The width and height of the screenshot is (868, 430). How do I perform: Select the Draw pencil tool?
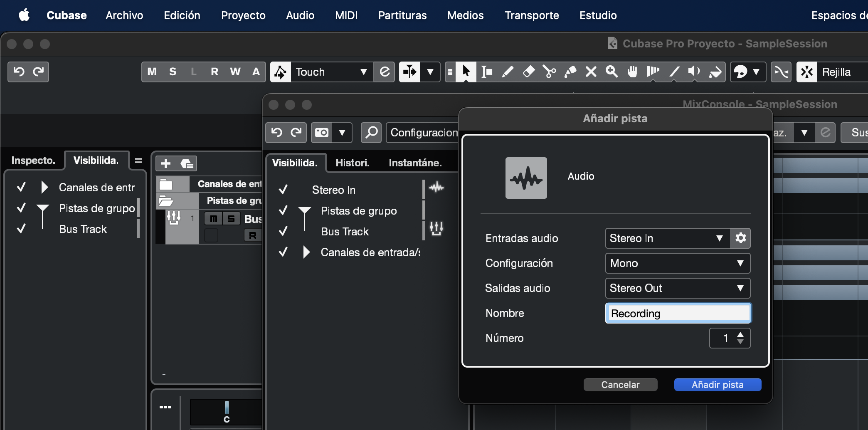(508, 72)
